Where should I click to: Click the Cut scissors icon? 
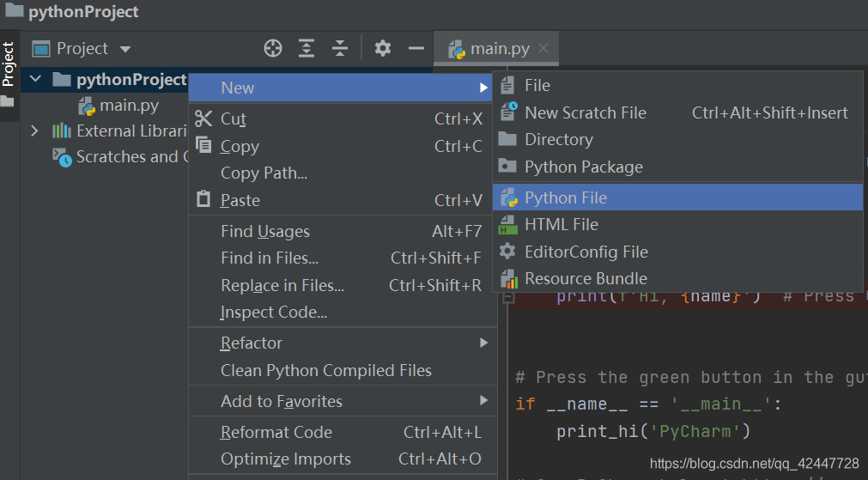point(203,118)
